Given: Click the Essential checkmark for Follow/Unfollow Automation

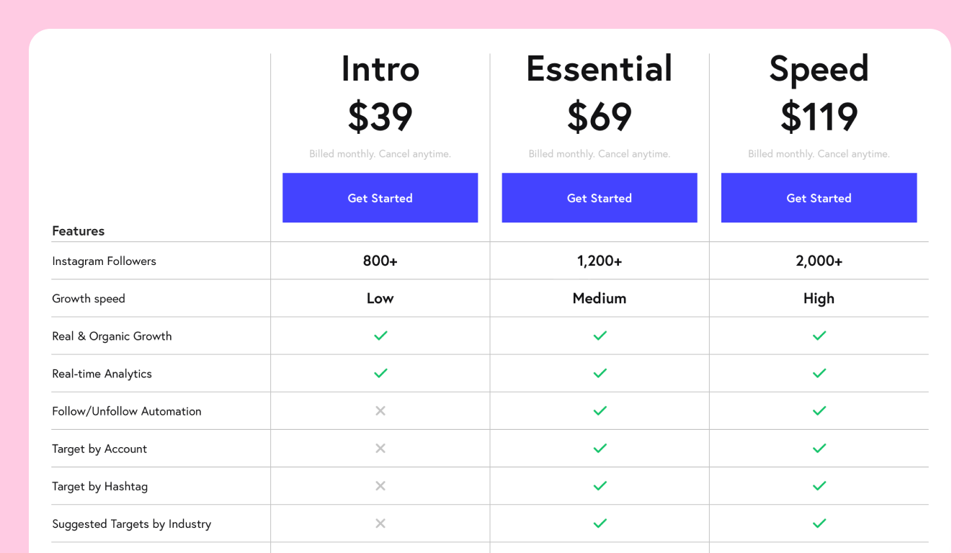Looking at the screenshot, I should click(600, 410).
